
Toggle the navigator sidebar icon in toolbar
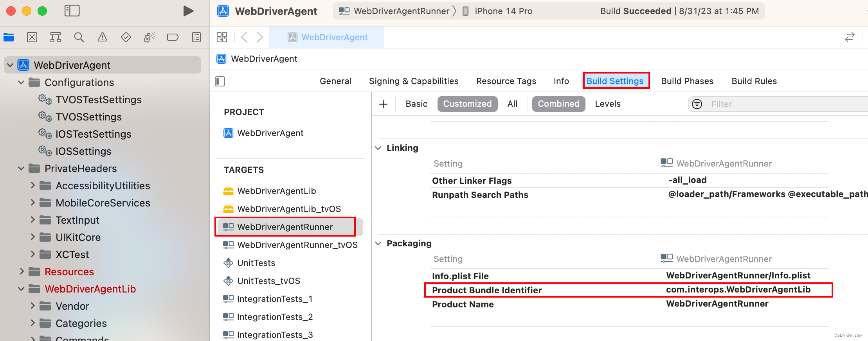click(72, 11)
